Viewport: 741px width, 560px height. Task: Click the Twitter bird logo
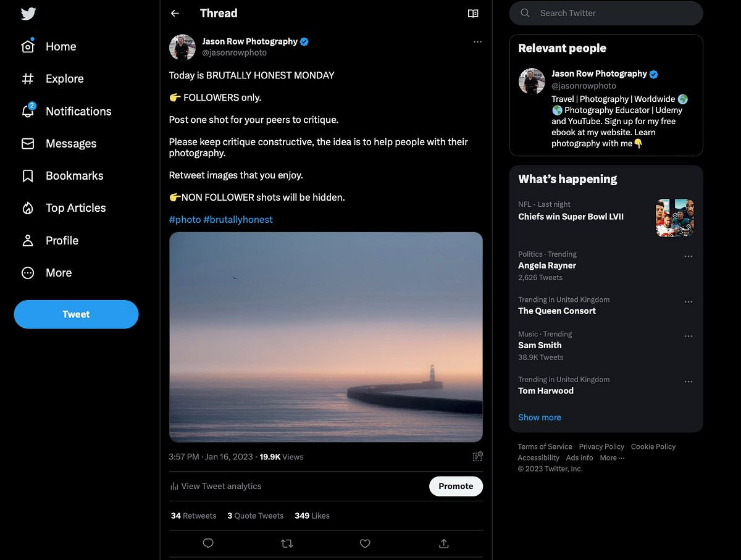28,14
